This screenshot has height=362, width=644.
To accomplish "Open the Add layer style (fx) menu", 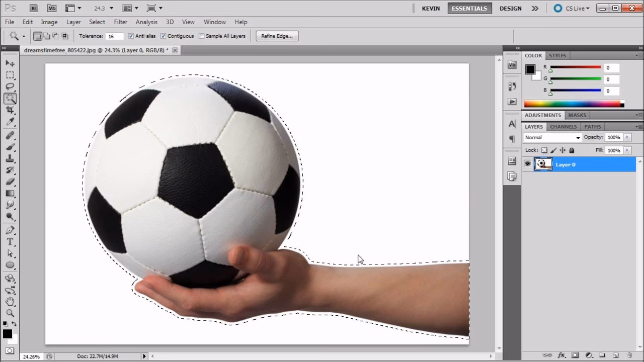I will pyautogui.click(x=562, y=354).
